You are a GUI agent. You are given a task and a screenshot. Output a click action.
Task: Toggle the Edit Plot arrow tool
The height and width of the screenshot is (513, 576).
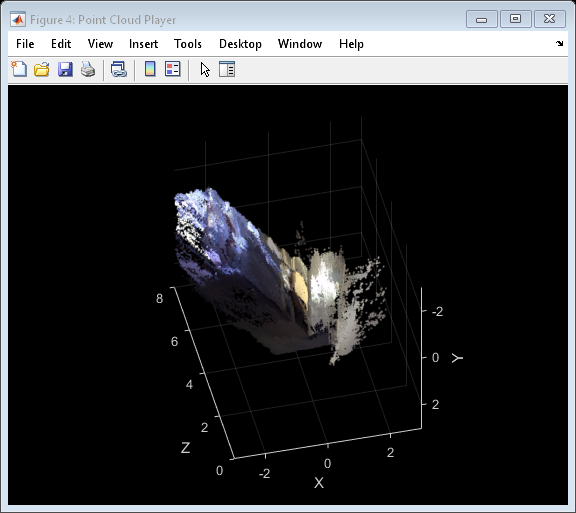click(205, 69)
